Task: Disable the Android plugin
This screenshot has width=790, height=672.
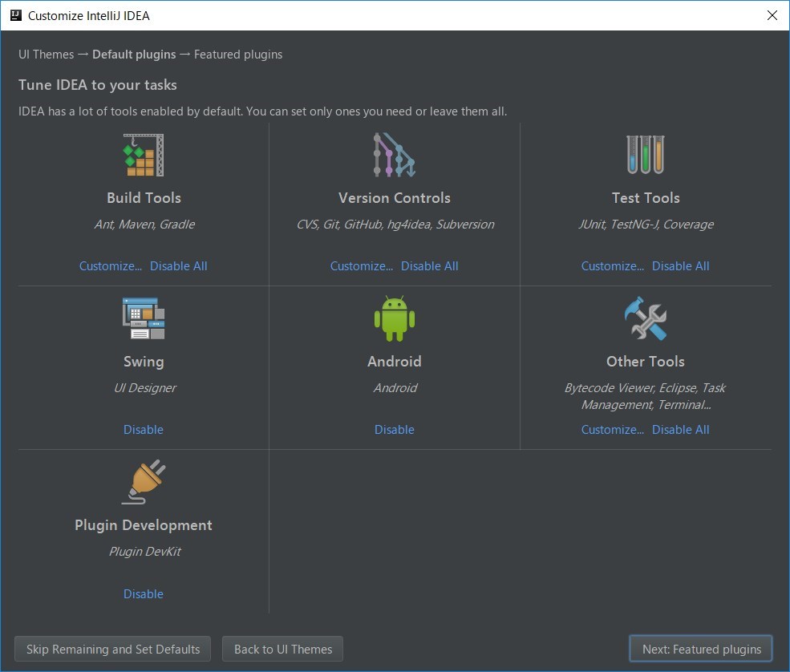Action: coord(394,430)
